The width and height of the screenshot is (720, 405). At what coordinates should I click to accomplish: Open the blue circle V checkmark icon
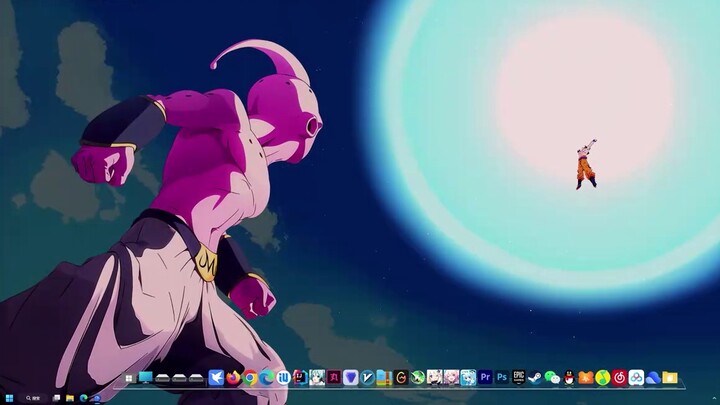(x=367, y=377)
